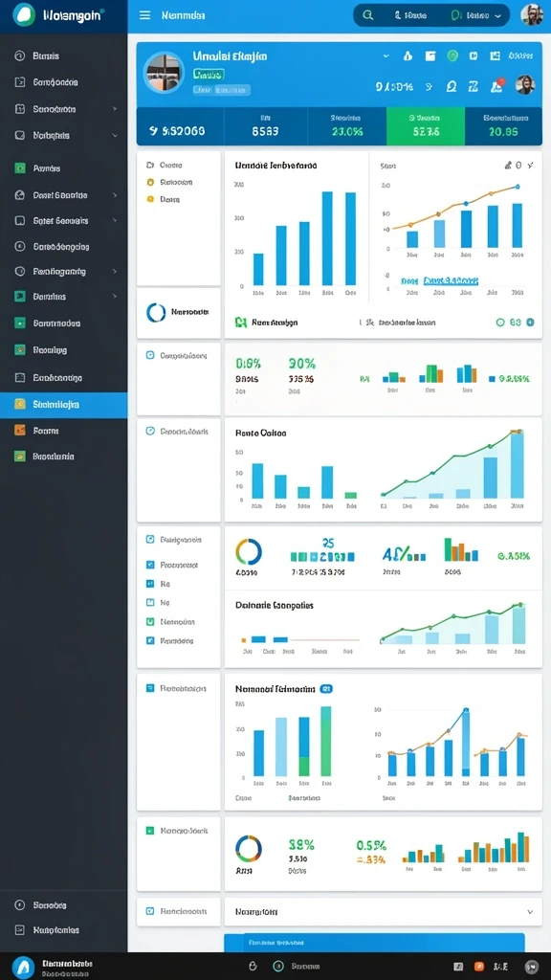This screenshot has height=980, width=551.
Task: Expand the dropdown chevron in top header pill
Action: coord(497,15)
